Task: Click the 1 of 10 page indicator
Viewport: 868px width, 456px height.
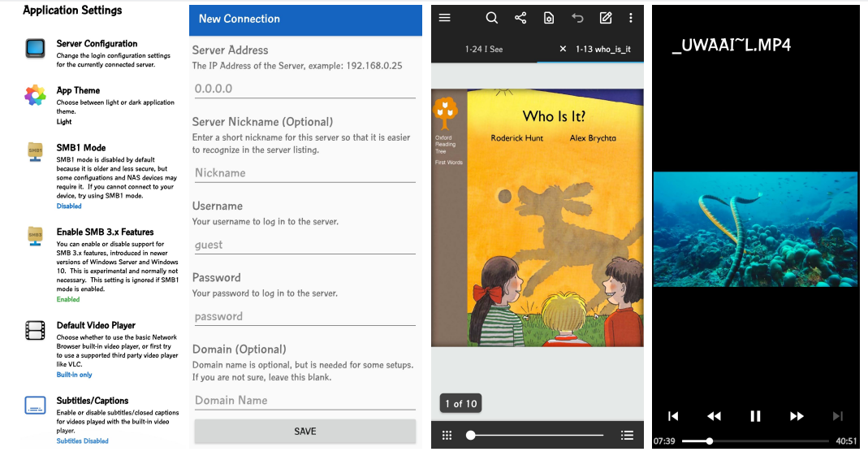Action: (460, 404)
